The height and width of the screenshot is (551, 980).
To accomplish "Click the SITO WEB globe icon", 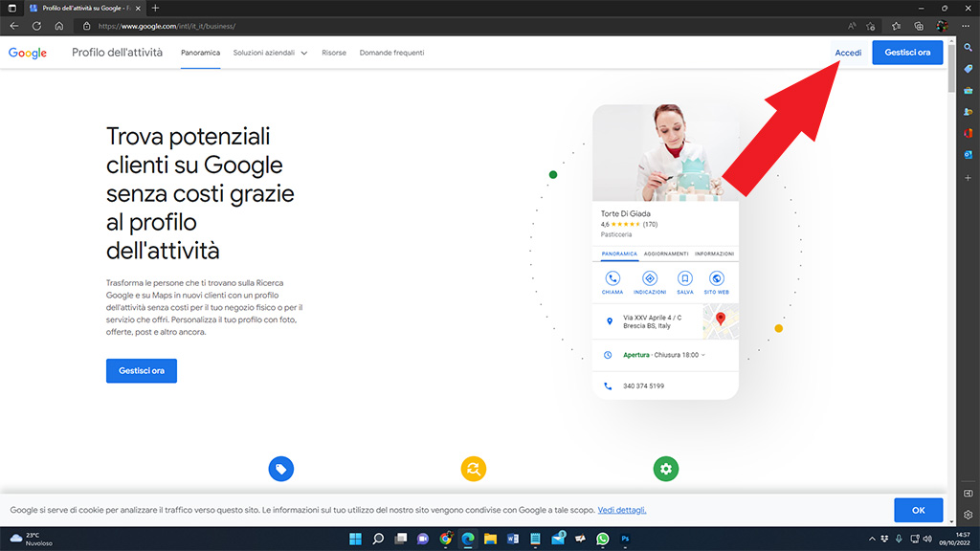I will [x=716, y=278].
